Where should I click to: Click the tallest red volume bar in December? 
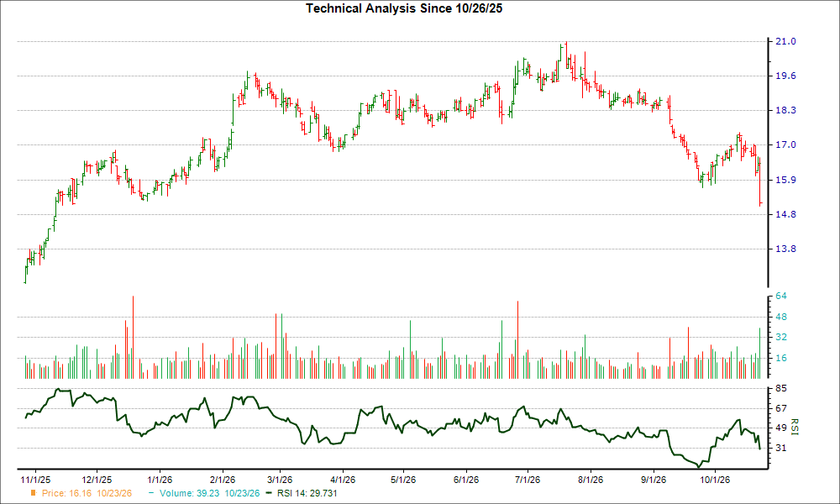(x=133, y=338)
